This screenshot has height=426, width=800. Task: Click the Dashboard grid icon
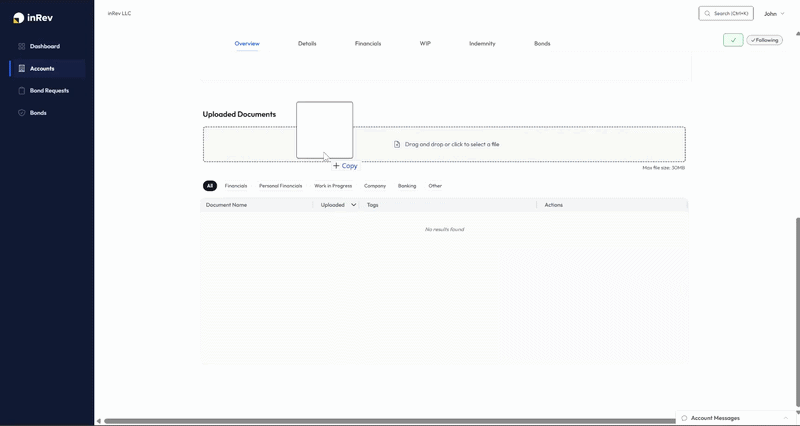coord(21,46)
